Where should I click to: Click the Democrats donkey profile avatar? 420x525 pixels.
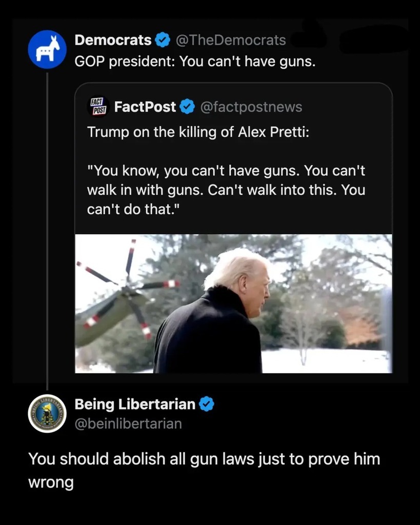47,49
